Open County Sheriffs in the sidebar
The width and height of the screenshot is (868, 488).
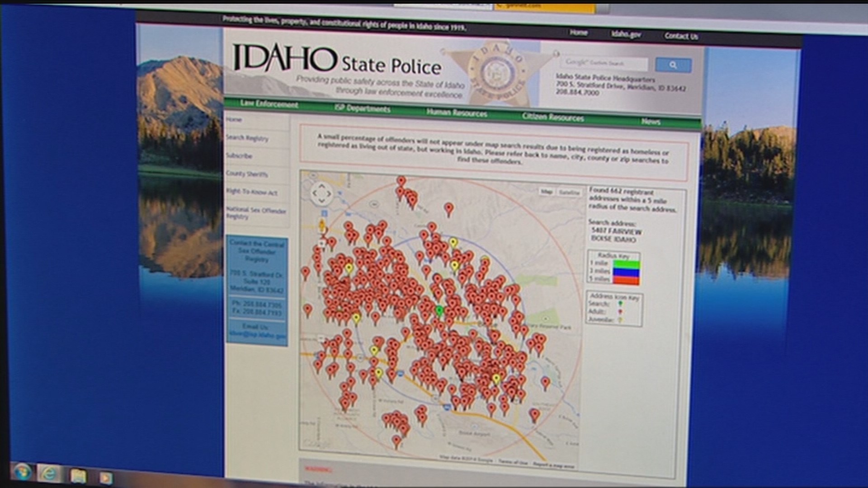pos(247,174)
